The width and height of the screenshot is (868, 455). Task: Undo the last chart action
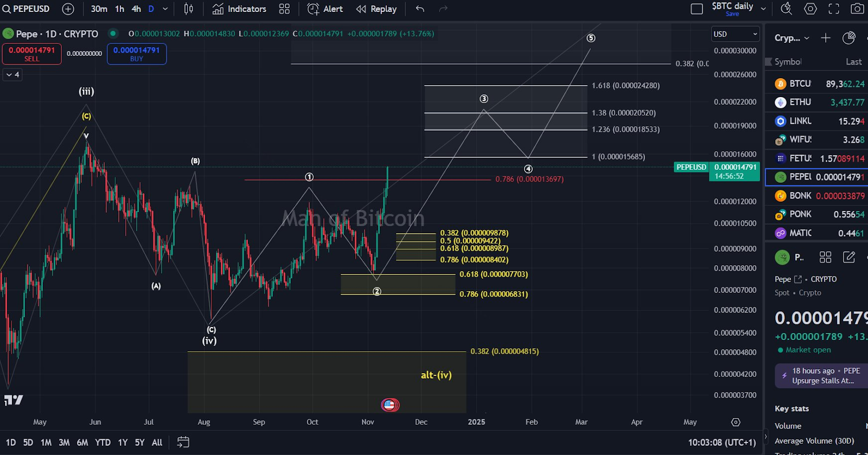pyautogui.click(x=420, y=9)
